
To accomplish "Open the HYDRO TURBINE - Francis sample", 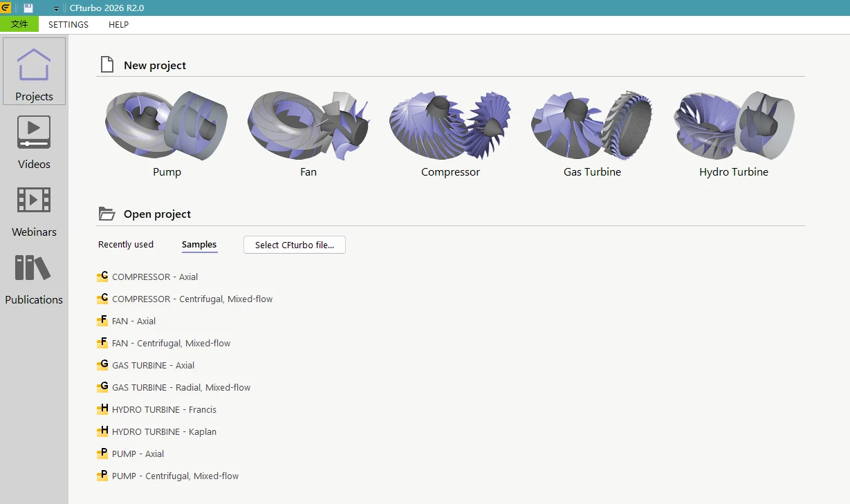I will 156,409.
